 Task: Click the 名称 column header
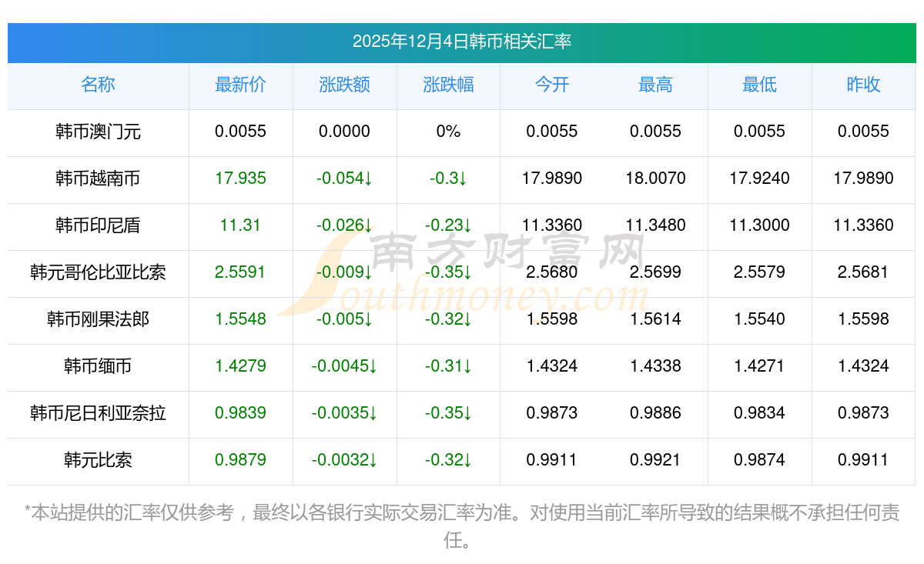click(98, 85)
